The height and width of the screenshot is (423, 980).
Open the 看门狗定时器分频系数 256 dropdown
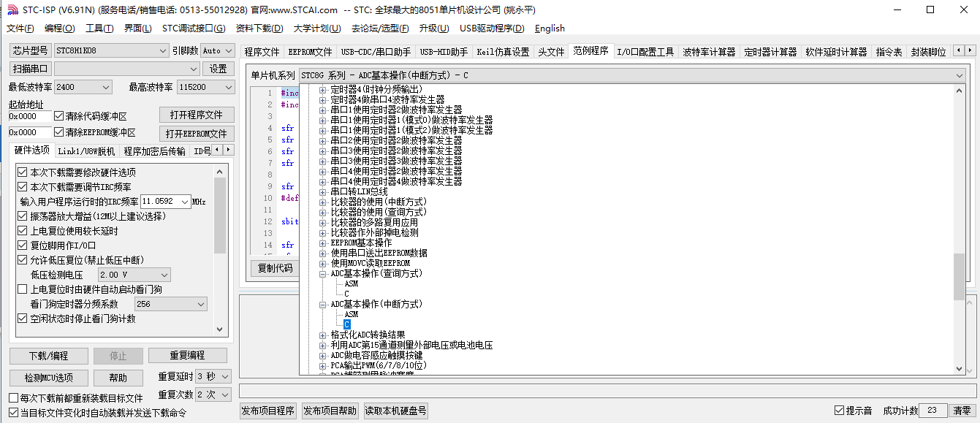171,304
